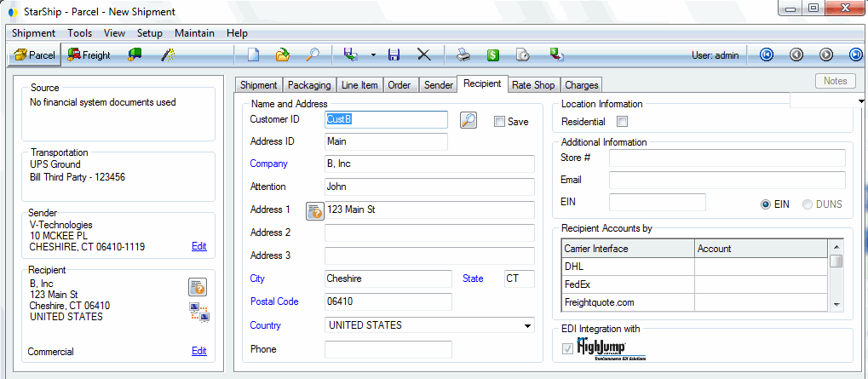Switch to the Packaging tab
Screen dimensions: 868x379
point(309,84)
